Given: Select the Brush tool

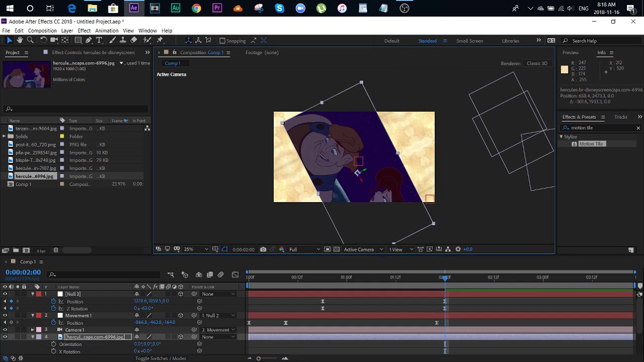Looking at the screenshot, I should pos(112,40).
